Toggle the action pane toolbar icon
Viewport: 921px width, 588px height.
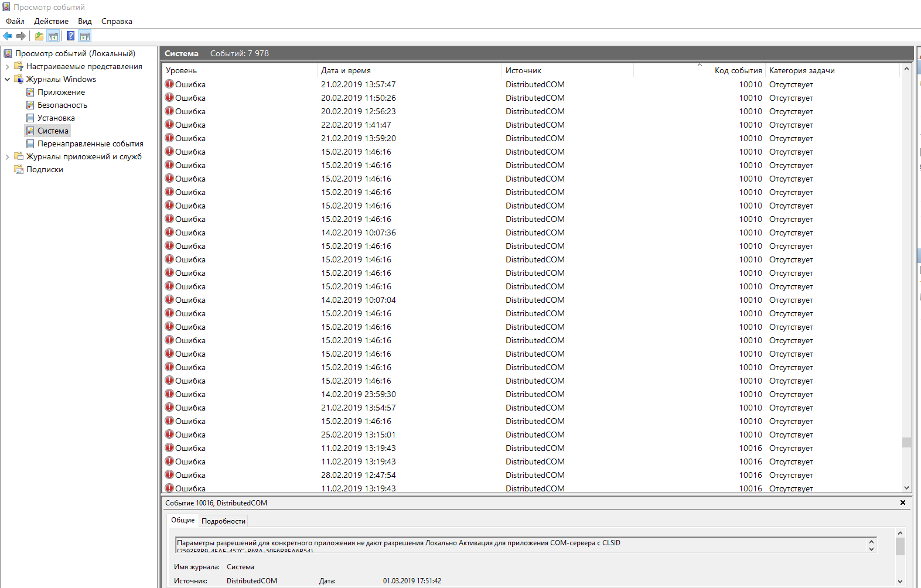click(x=85, y=36)
